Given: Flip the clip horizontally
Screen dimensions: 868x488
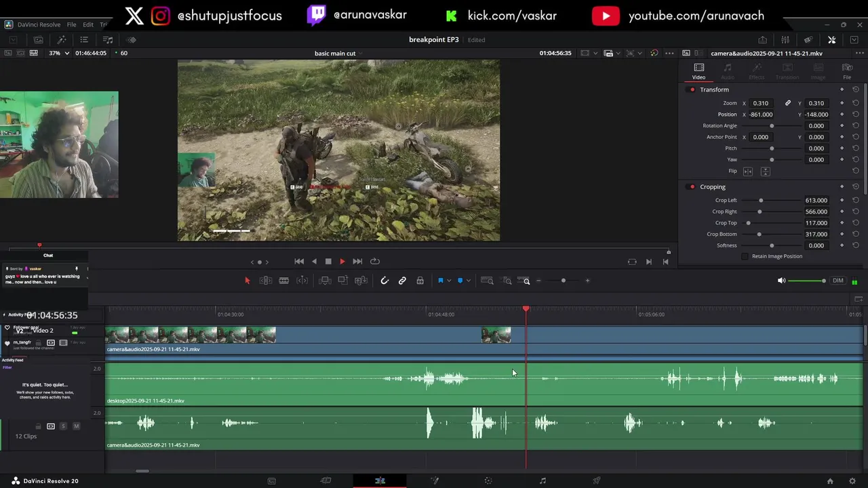Looking at the screenshot, I should [x=748, y=171].
